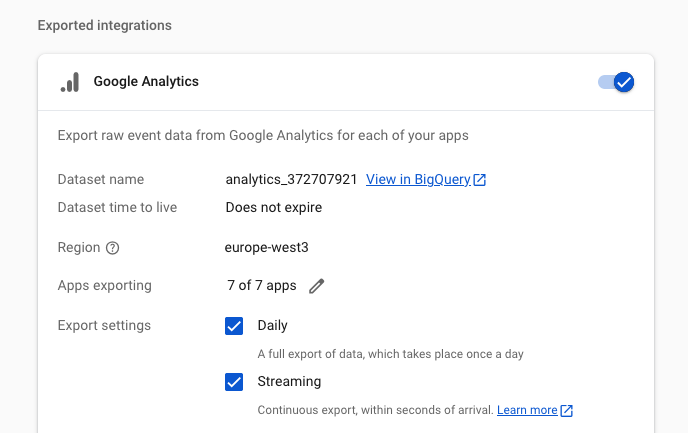Disable the Google Analytics export toggle
The image size is (688, 433).
(x=616, y=82)
